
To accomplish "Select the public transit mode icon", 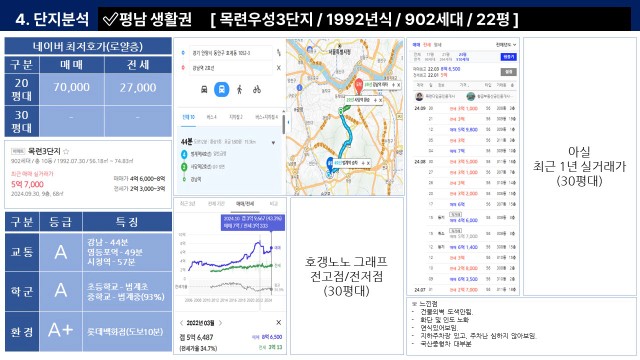I will point(222,89).
